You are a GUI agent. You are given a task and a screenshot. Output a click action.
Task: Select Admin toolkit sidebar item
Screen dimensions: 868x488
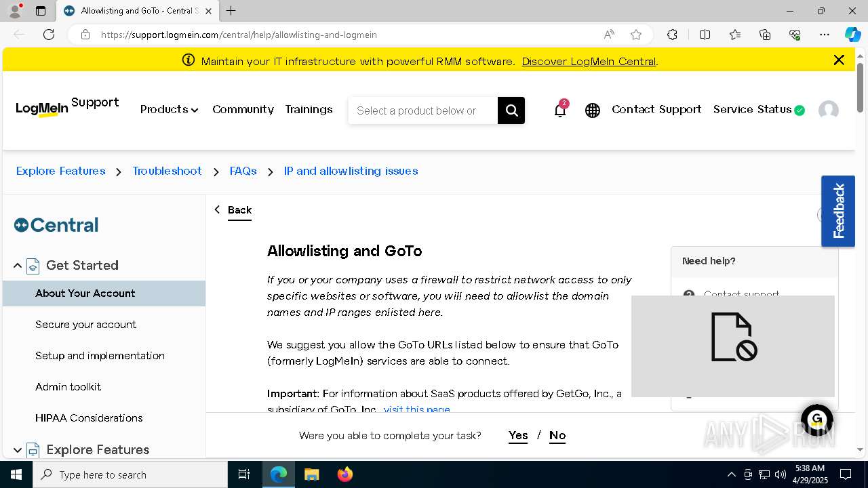point(104,387)
